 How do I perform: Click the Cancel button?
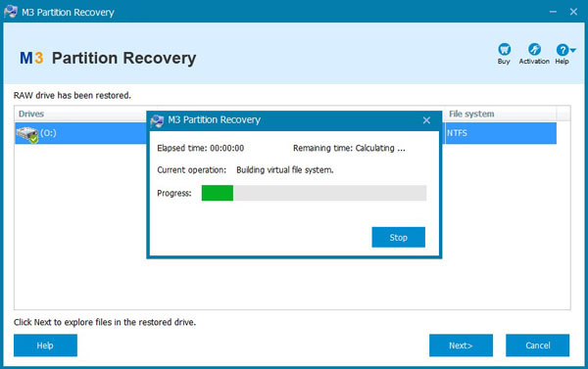pyautogui.click(x=537, y=346)
